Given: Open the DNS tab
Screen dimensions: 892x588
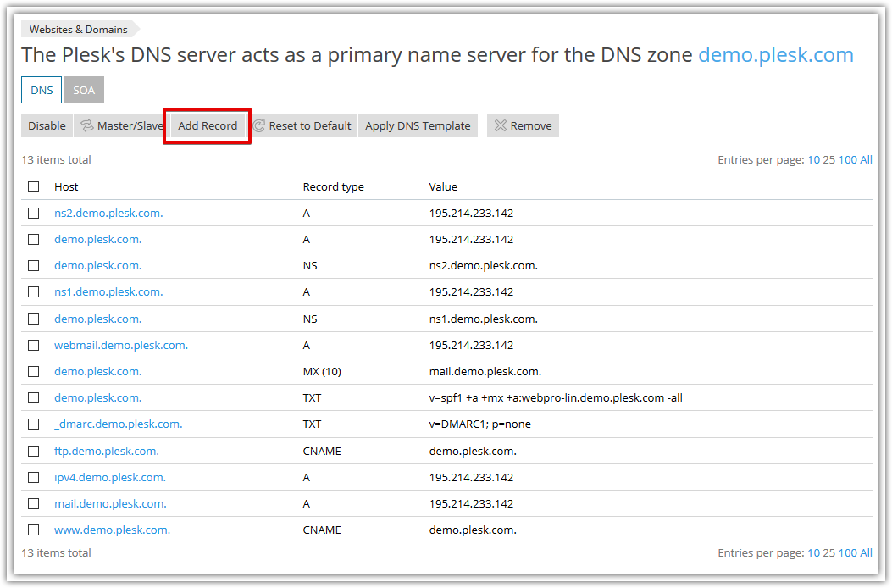Looking at the screenshot, I should pyautogui.click(x=41, y=89).
